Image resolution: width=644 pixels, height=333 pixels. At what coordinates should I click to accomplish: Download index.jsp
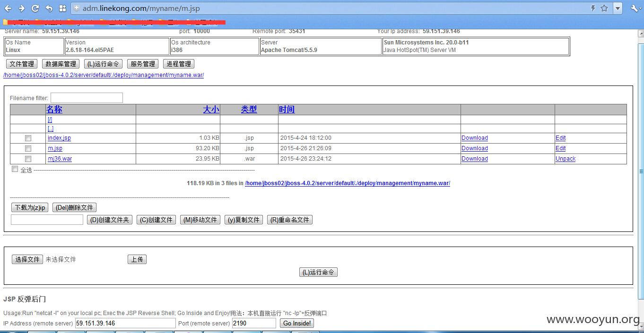click(475, 138)
